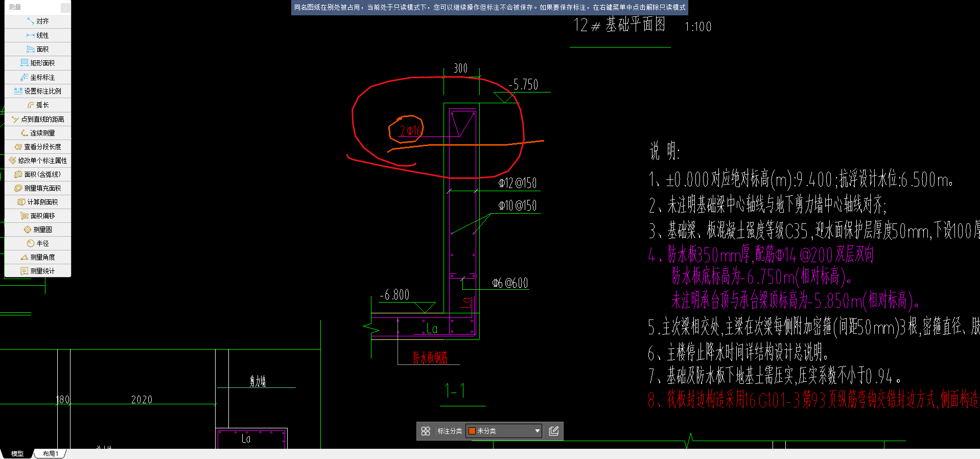980x459 pixels.
Task: Click the 2020 dimension text
Action: tap(142, 400)
